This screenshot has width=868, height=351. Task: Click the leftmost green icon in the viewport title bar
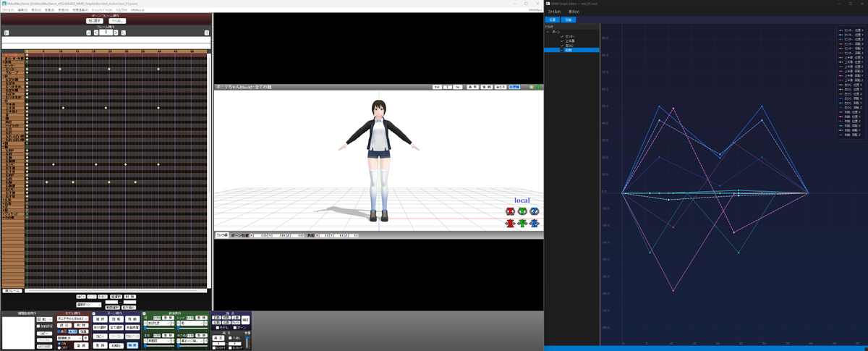coord(532,87)
